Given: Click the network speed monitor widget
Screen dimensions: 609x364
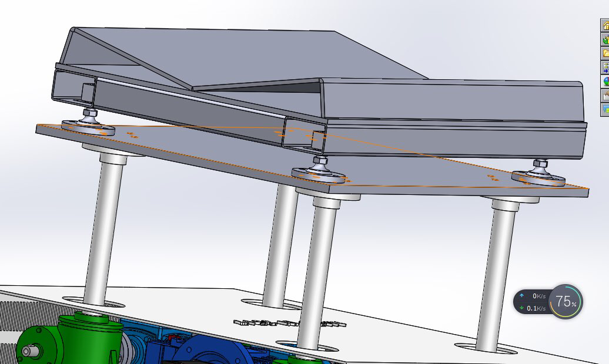Looking at the screenshot, I should 533,302.
